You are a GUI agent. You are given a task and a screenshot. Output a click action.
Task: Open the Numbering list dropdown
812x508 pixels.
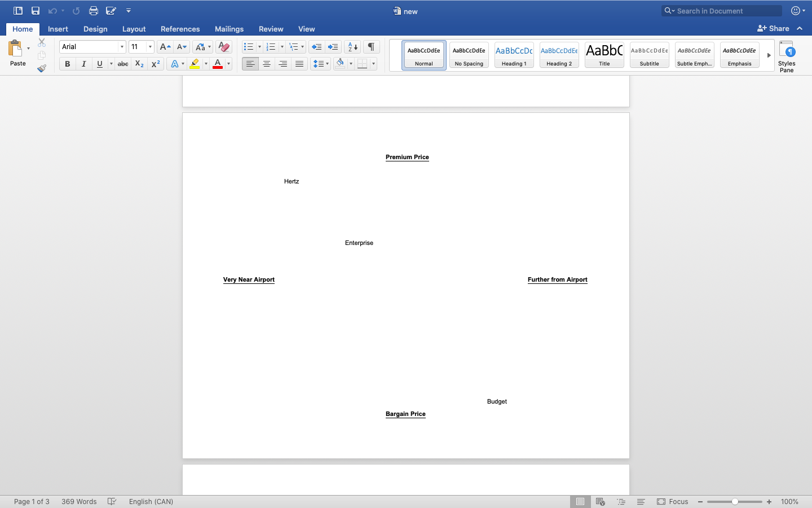coord(282,47)
